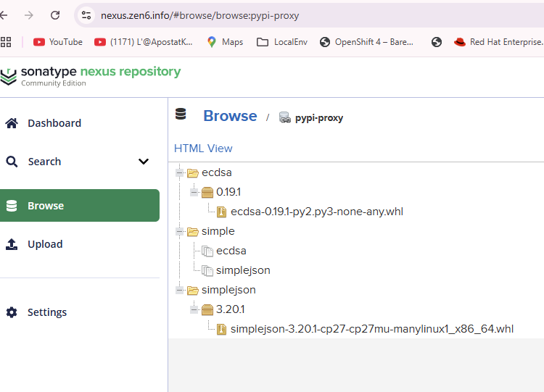Open the Dashboard home icon

click(12, 123)
